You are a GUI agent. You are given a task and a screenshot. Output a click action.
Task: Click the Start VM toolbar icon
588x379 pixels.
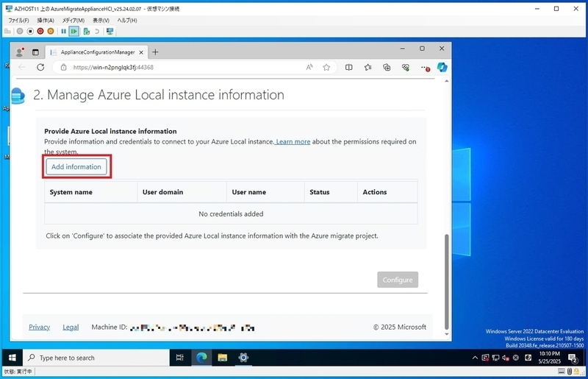20,31
